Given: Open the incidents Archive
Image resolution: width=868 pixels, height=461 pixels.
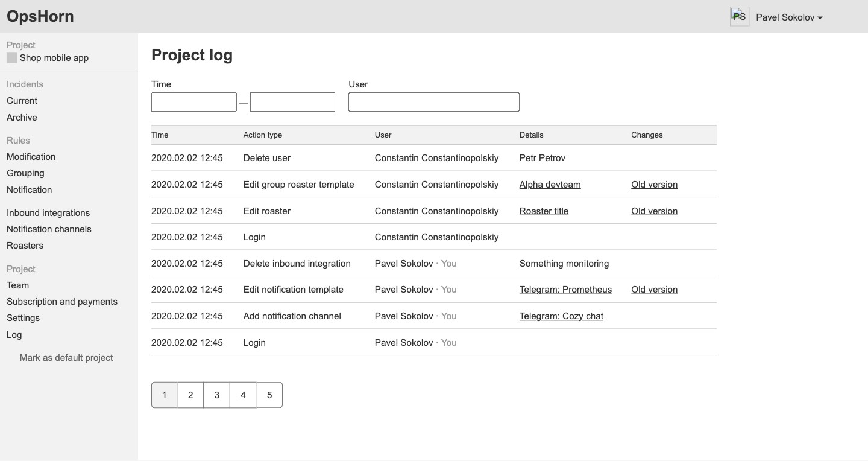Looking at the screenshot, I should coord(22,118).
